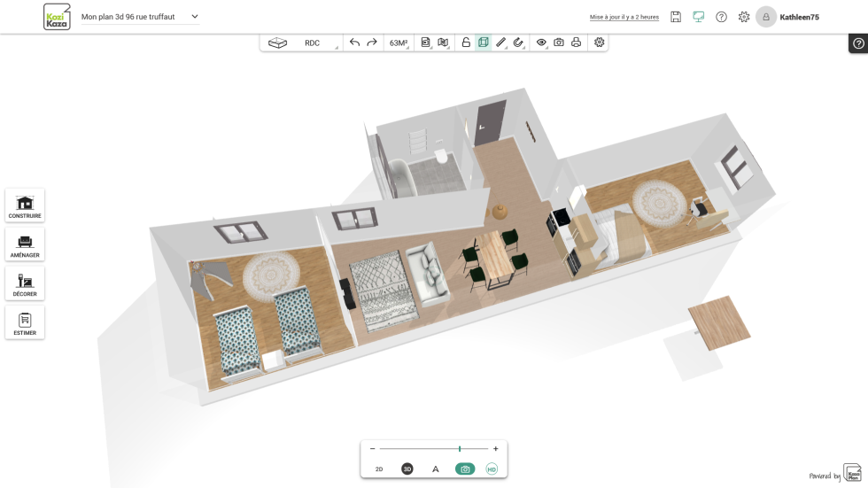Open the Kathleen75 user profile avatar

(x=766, y=17)
